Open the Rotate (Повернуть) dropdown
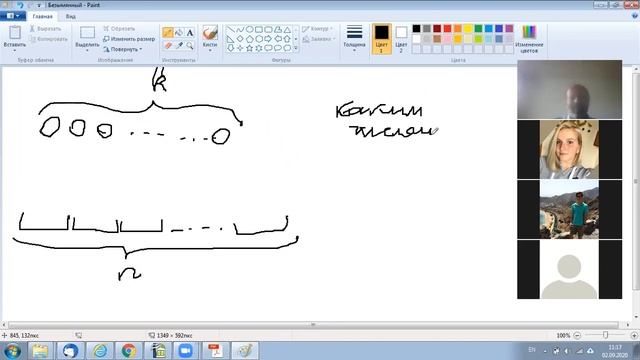 coord(123,49)
